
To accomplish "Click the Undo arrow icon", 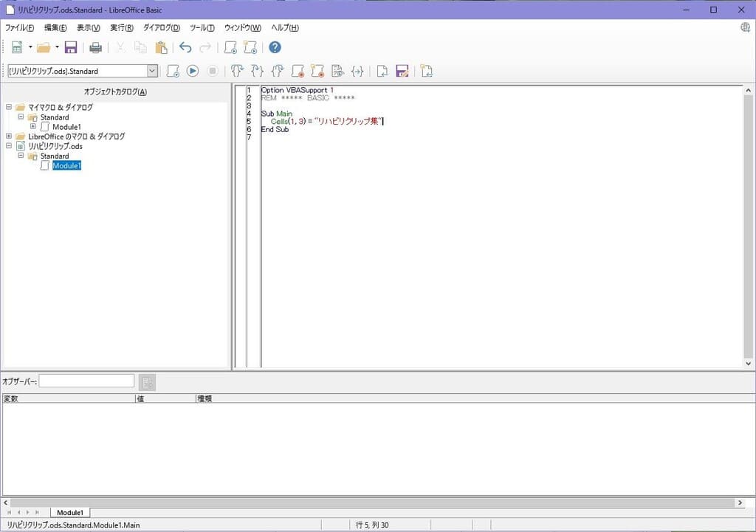I will [185, 48].
